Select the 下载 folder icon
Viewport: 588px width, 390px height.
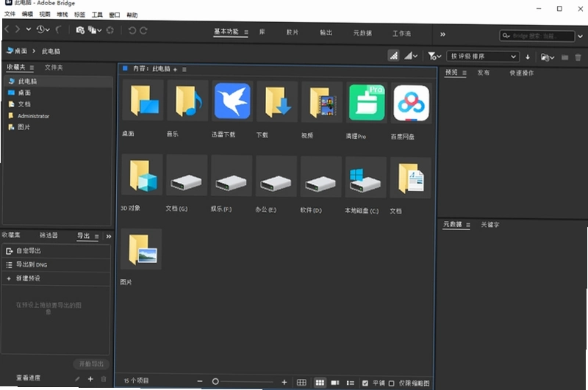tap(277, 101)
